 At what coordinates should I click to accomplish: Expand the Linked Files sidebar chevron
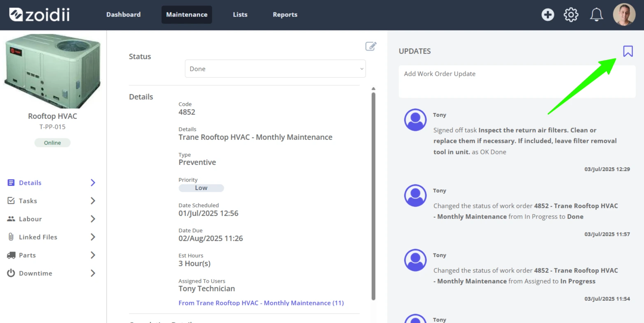tap(93, 237)
